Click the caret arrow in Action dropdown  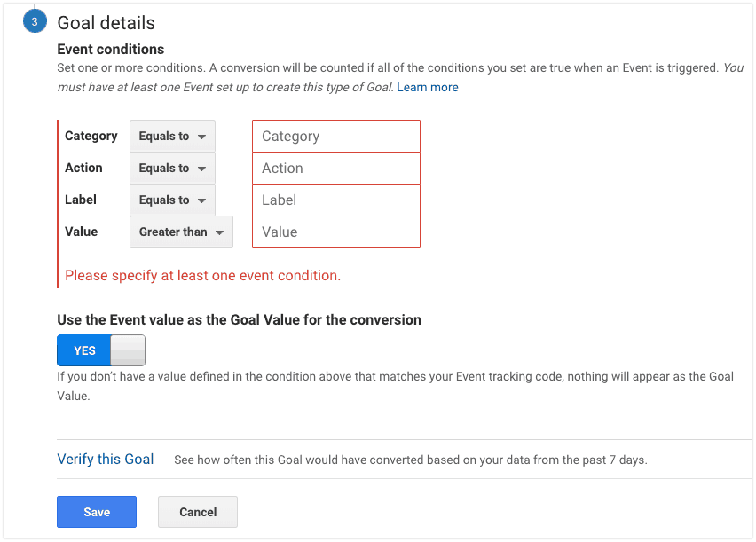202,169
